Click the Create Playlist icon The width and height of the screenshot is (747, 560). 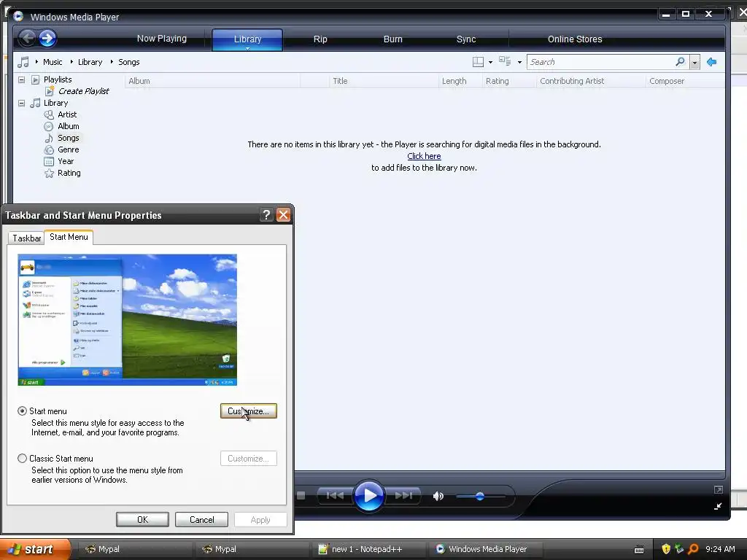50,91
